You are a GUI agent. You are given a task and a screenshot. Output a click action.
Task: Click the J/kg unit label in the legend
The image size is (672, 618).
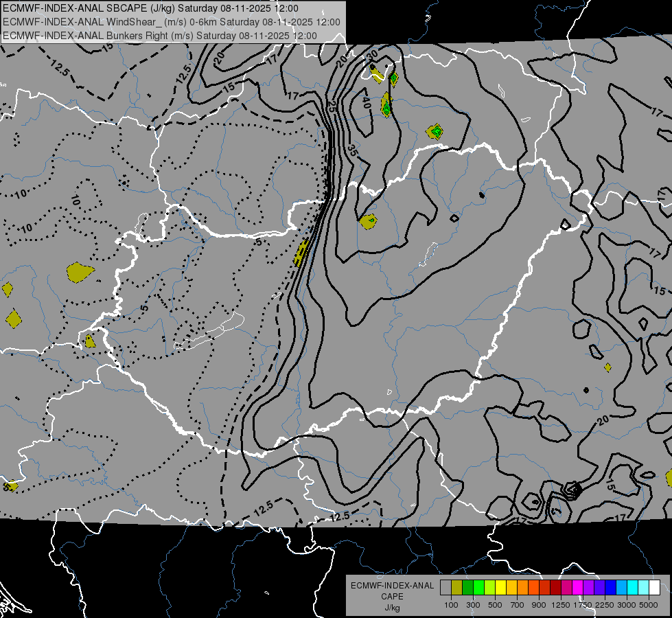[x=393, y=608]
